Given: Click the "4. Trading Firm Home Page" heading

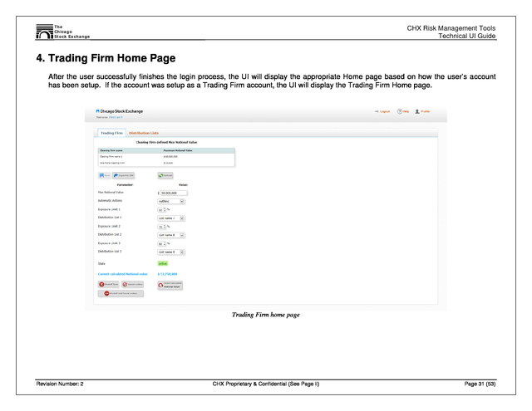Looking at the screenshot, I should tap(106, 58).
